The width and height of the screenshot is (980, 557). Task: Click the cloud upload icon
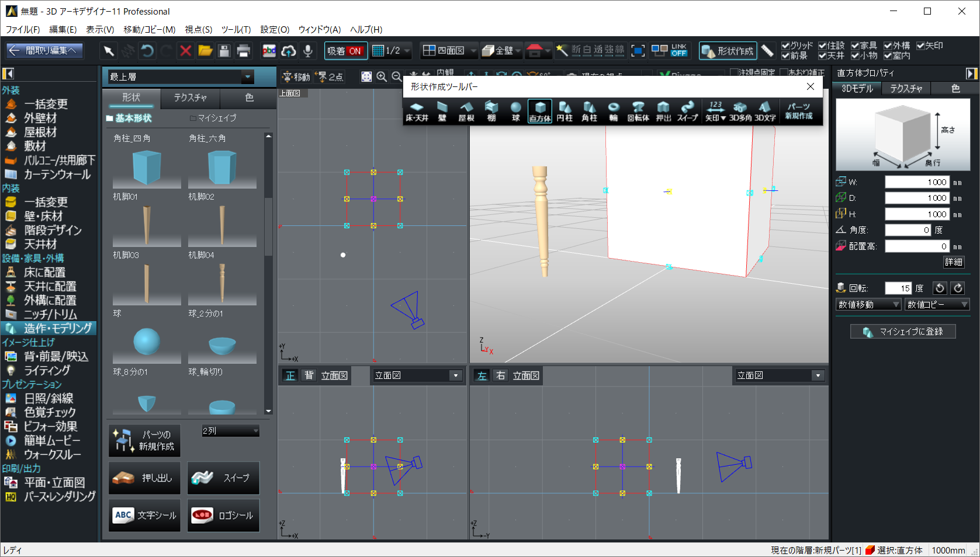pos(288,51)
